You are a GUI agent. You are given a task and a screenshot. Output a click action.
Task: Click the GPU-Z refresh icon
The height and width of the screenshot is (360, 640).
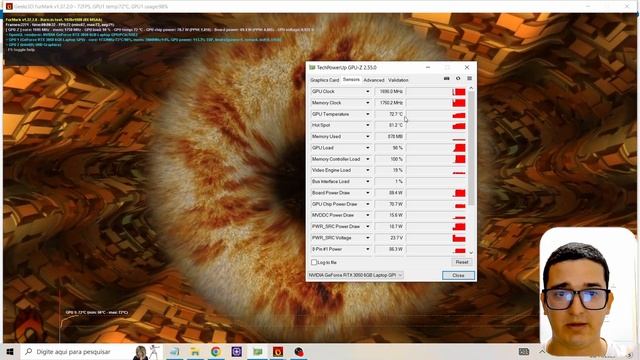tap(458, 78)
